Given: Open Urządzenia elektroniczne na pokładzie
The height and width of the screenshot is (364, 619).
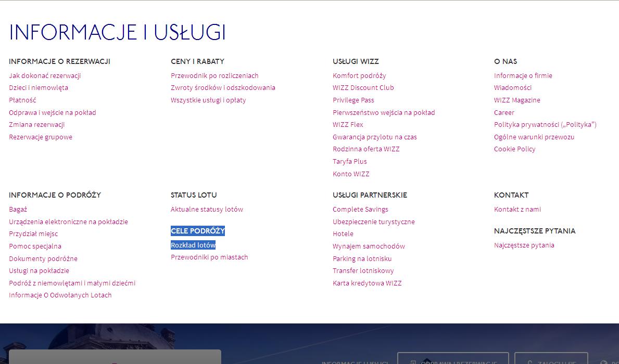Looking at the screenshot, I should pos(68,222).
